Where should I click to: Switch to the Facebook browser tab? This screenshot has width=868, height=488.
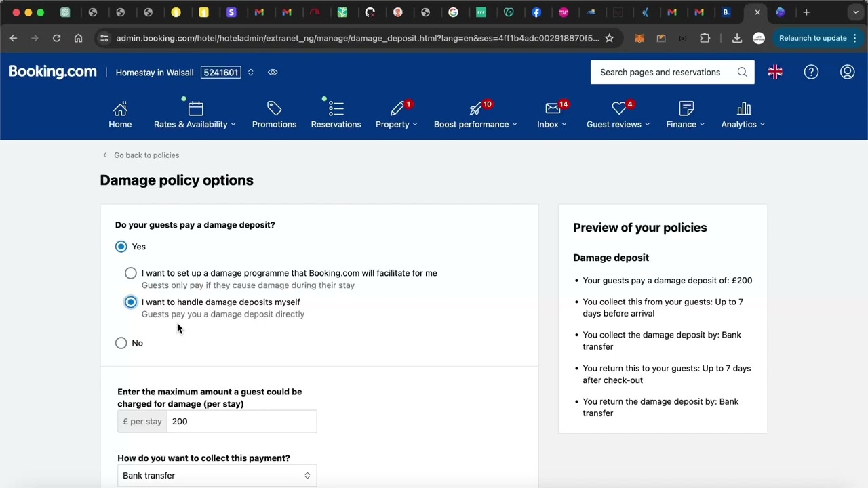click(536, 12)
